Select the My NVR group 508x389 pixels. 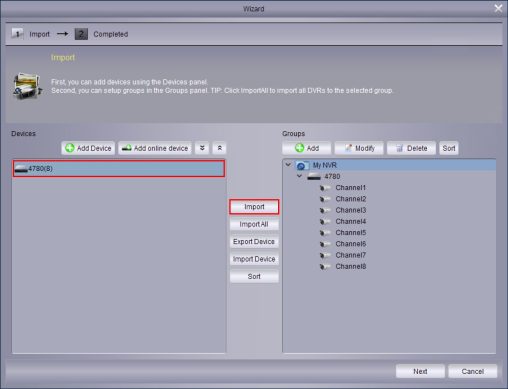pos(389,165)
